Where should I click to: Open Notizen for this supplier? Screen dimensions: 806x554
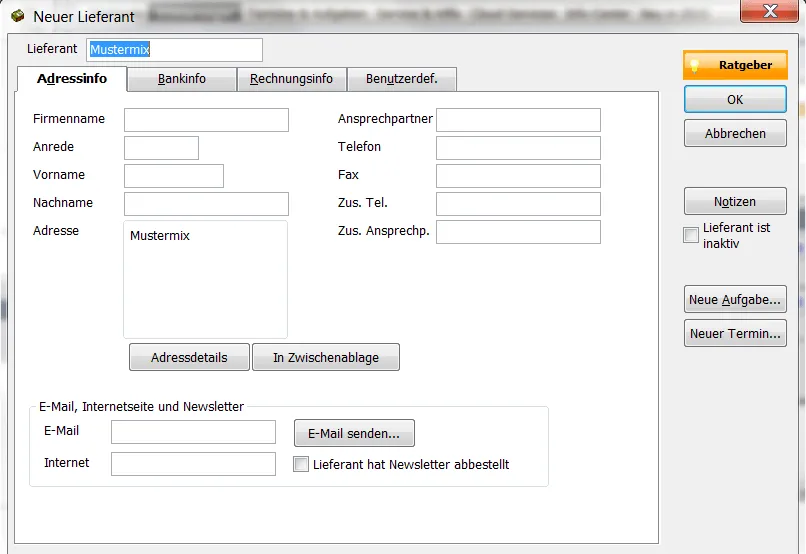click(x=735, y=201)
